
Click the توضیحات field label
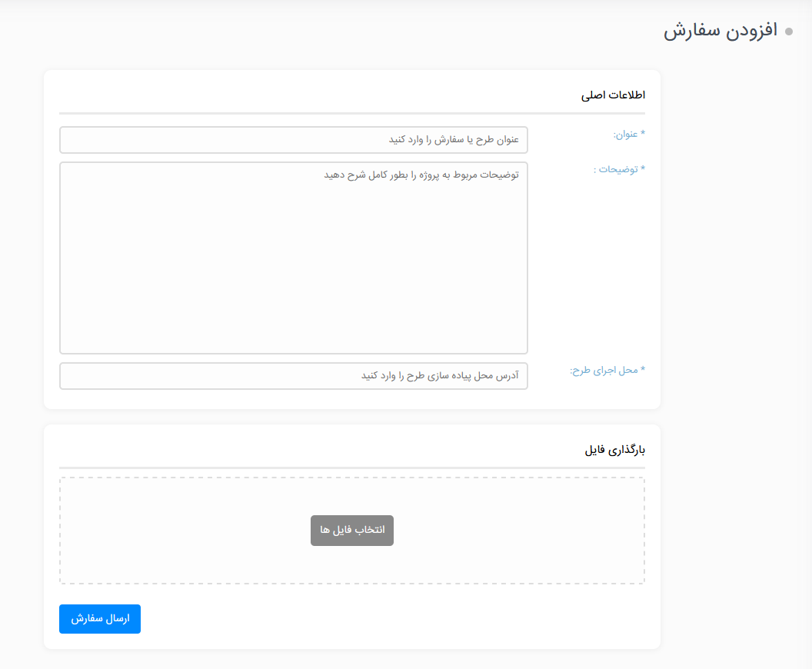619,169
